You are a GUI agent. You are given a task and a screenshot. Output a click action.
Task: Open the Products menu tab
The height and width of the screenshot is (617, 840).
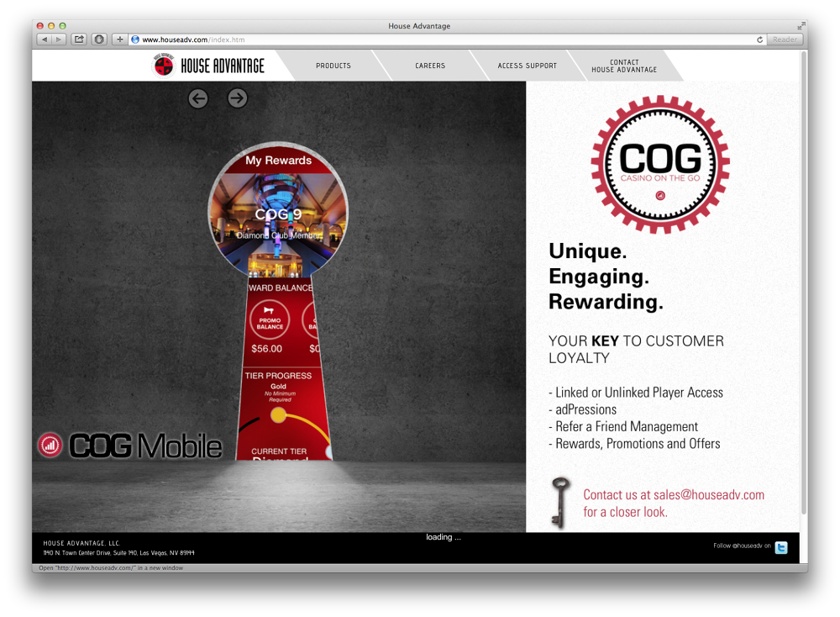tap(333, 66)
